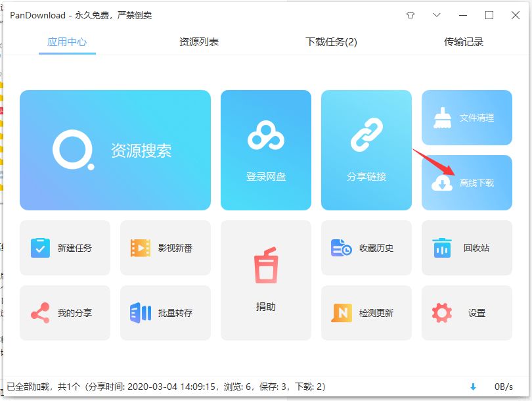Open 影视新番 label
The width and height of the screenshot is (532, 401).
(175, 248)
